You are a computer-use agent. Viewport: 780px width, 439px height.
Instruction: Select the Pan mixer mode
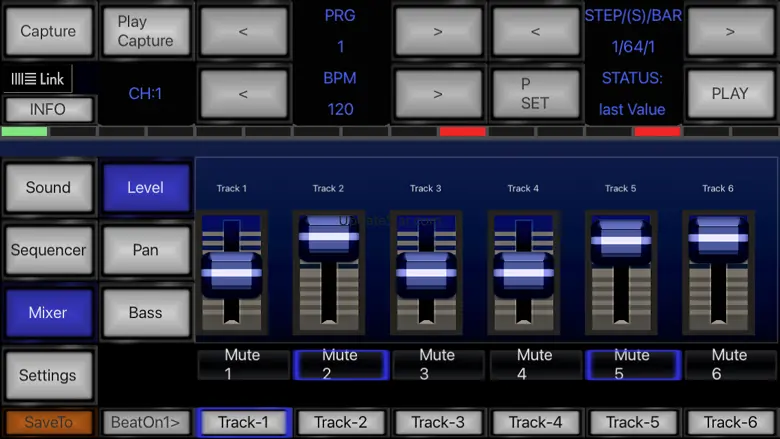pyautogui.click(x=145, y=250)
